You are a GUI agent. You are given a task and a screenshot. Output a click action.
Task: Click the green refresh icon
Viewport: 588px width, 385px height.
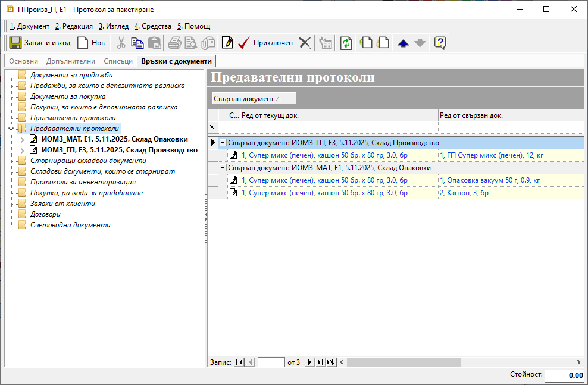pos(346,43)
